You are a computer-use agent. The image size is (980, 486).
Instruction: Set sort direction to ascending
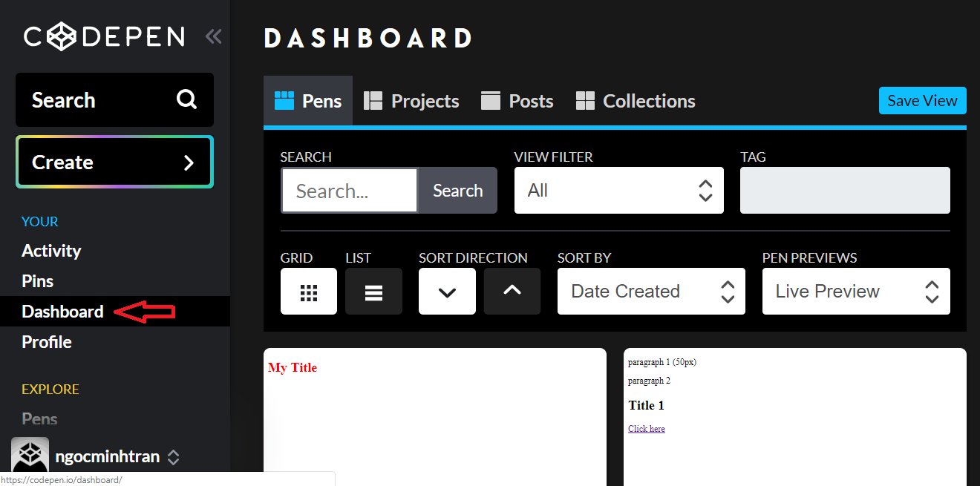512,292
